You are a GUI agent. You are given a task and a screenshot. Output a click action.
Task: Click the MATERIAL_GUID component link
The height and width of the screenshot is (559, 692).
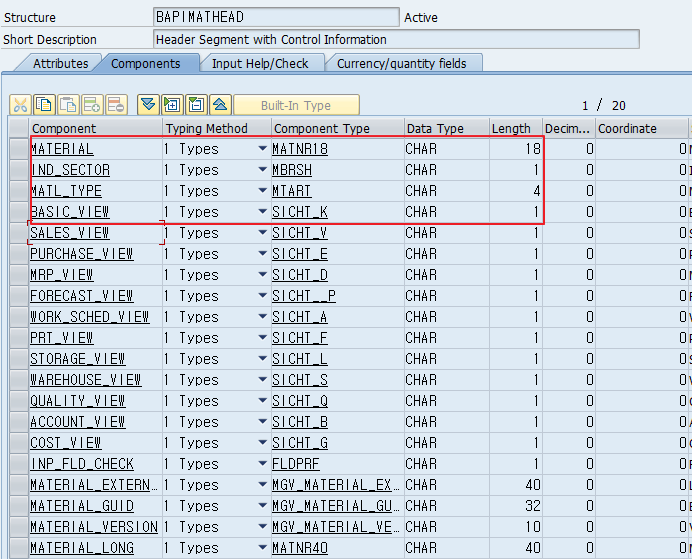point(82,506)
